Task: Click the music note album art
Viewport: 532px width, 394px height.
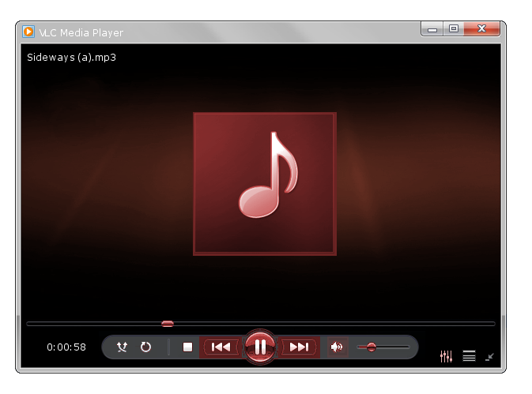Action: pos(265,184)
